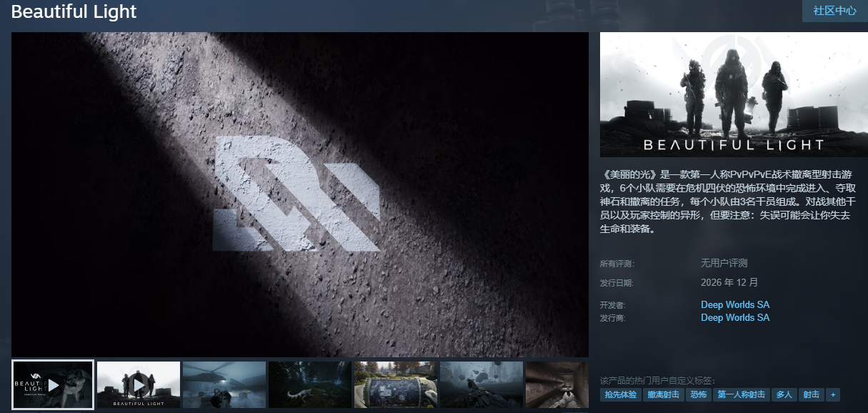Screen dimensions: 868x413
Task: Click the Beautiful Light header capsule image
Action: click(734, 94)
